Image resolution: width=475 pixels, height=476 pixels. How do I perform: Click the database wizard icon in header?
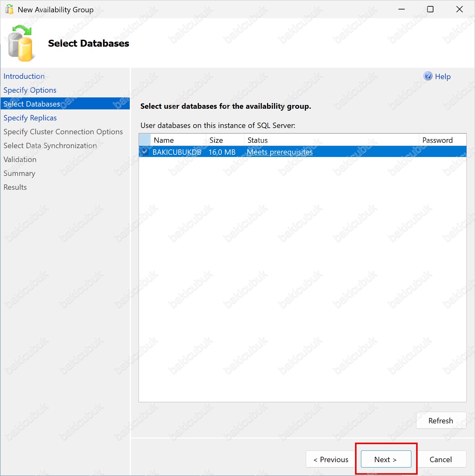20,44
